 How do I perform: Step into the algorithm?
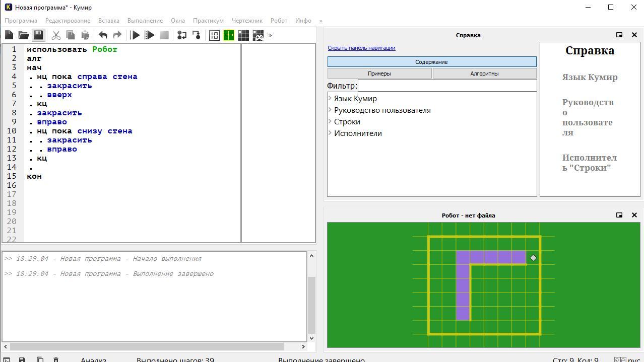(197, 35)
